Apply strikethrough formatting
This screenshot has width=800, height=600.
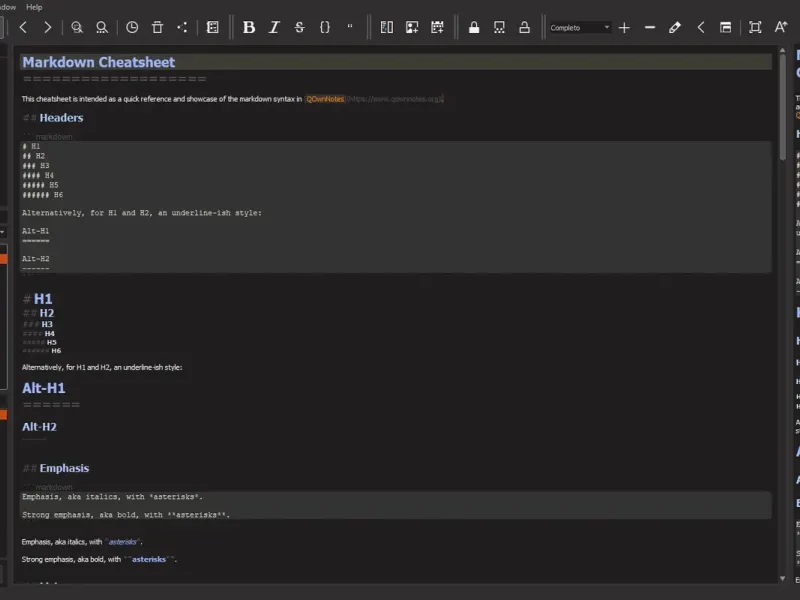pyautogui.click(x=299, y=27)
